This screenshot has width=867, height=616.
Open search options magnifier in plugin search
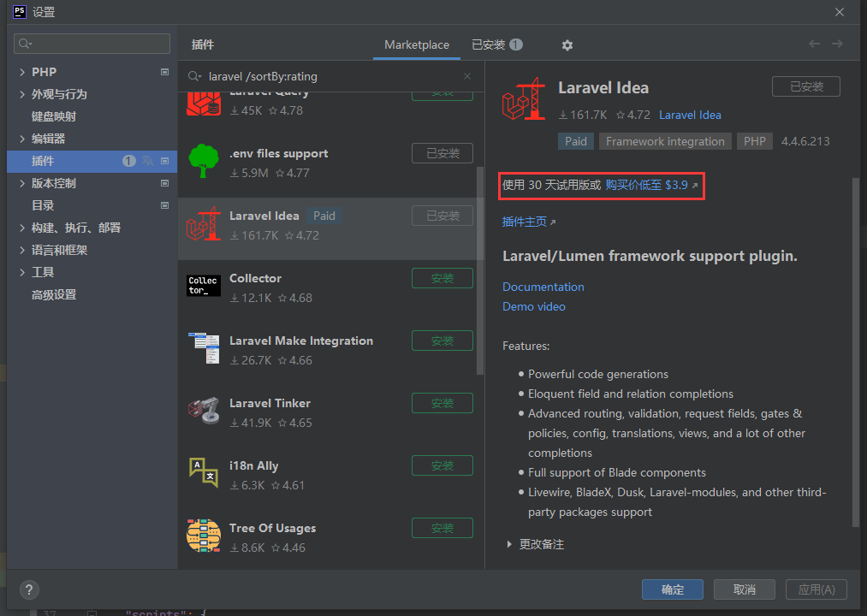click(194, 76)
